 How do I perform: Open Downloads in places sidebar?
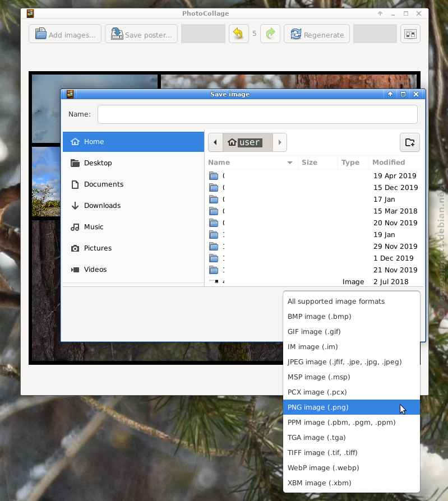133,206
